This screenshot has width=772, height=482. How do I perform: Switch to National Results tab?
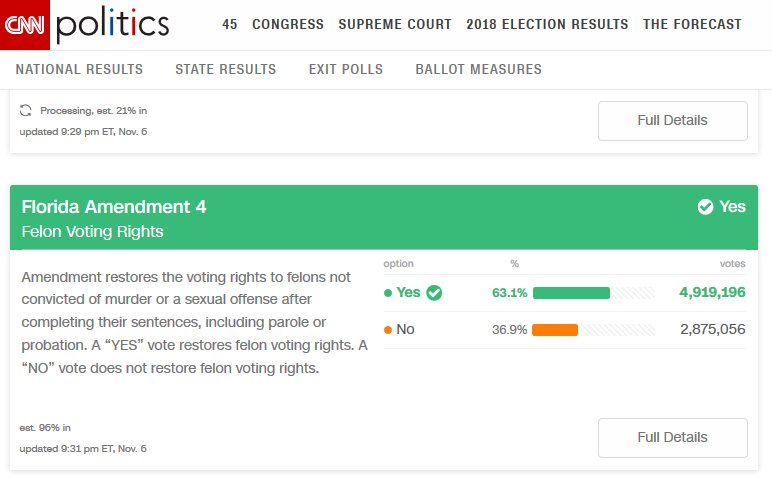coord(79,69)
